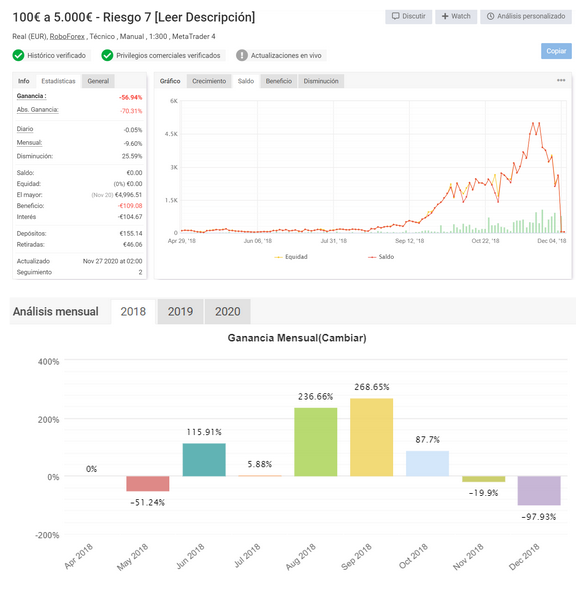This screenshot has height=590, width=584.
Task: Click the -€104.67 Interés value
Action: point(130,216)
